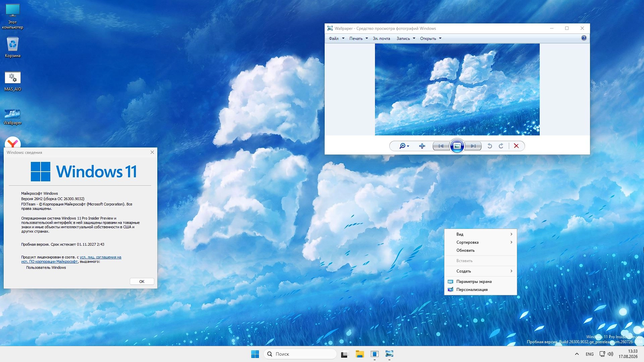Rotate the image counterclockwise
The image size is (644, 362).
tap(490, 146)
